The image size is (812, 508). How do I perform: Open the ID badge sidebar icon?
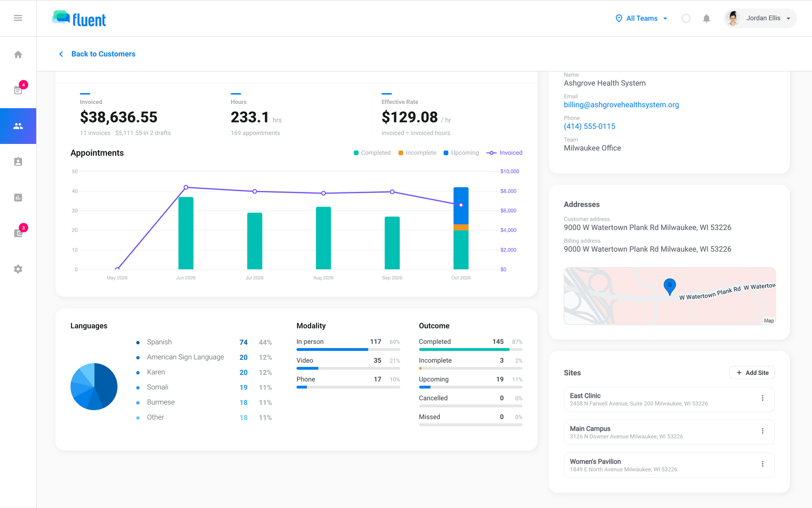[18, 162]
